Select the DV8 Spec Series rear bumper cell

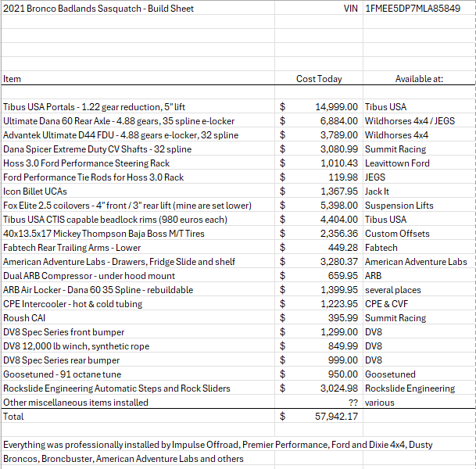pyautogui.click(x=138, y=360)
